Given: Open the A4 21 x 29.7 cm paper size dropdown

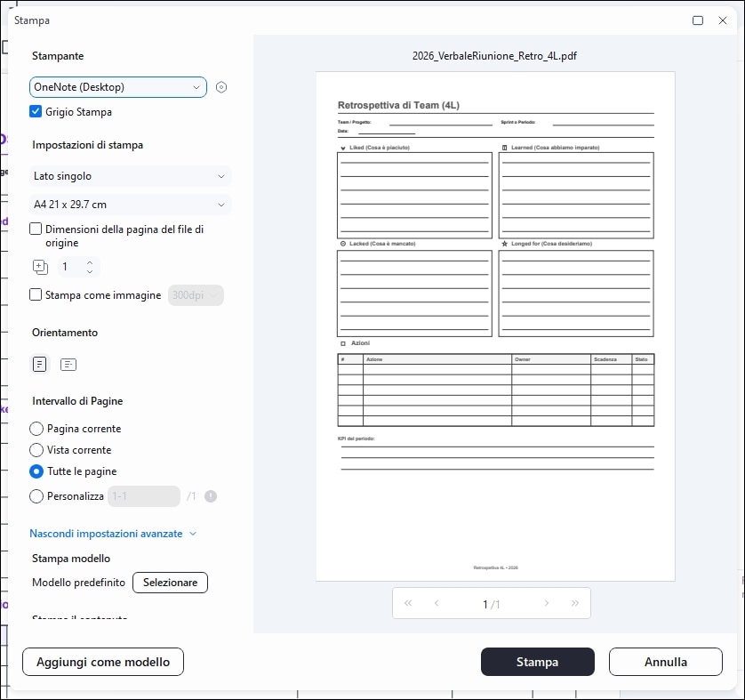Looking at the screenshot, I should pyautogui.click(x=130, y=205).
